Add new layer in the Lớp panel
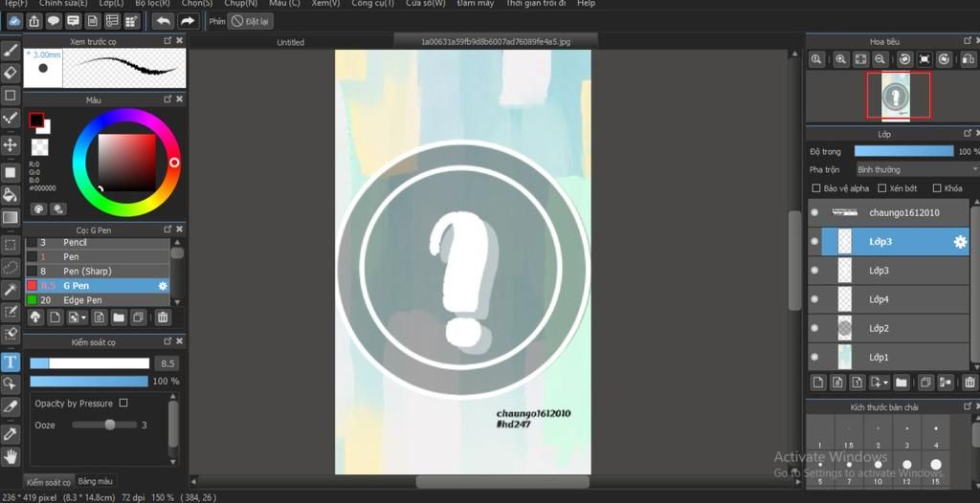The width and height of the screenshot is (980, 503). tap(817, 382)
